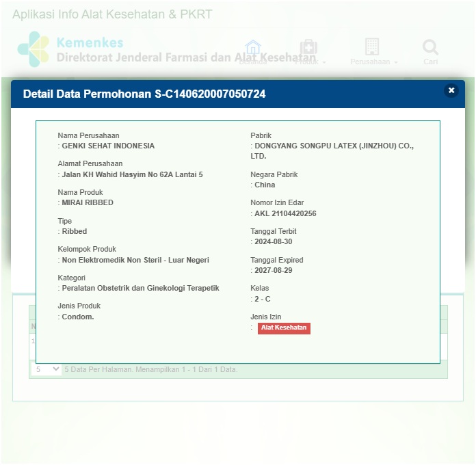The height and width of the screenshot is (465, 476).
Task: Open the 5 data per page dropdown
Action: (x=47, y=369)
